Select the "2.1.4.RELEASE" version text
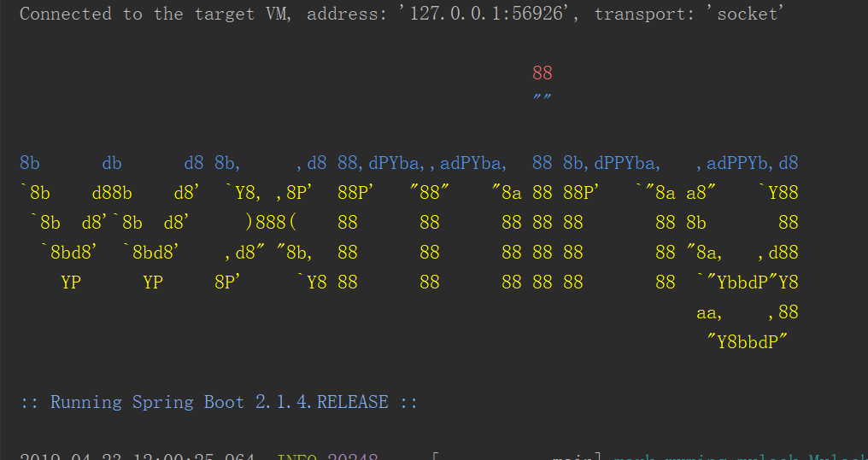 [x=321, y=402]
